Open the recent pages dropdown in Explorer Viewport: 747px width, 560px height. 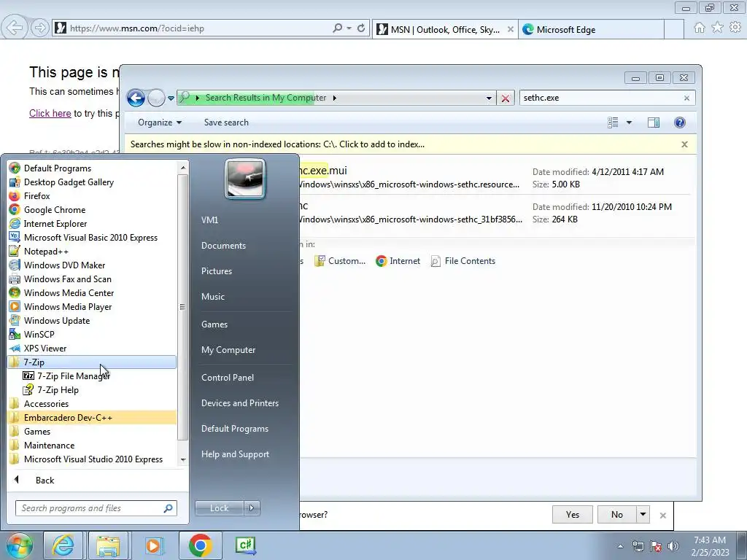(x=171, y=98)
